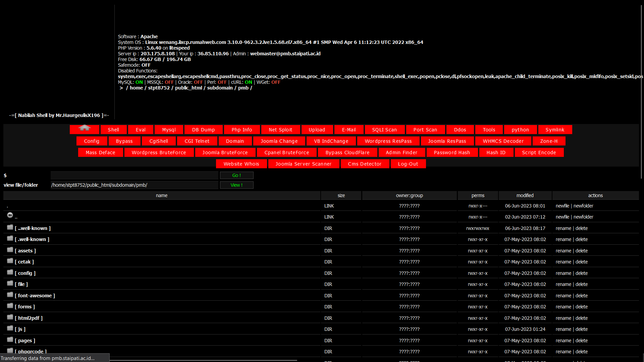The image size is (644, 362).
Task: Click the js folder icon
Action: (x=10, y=328)
